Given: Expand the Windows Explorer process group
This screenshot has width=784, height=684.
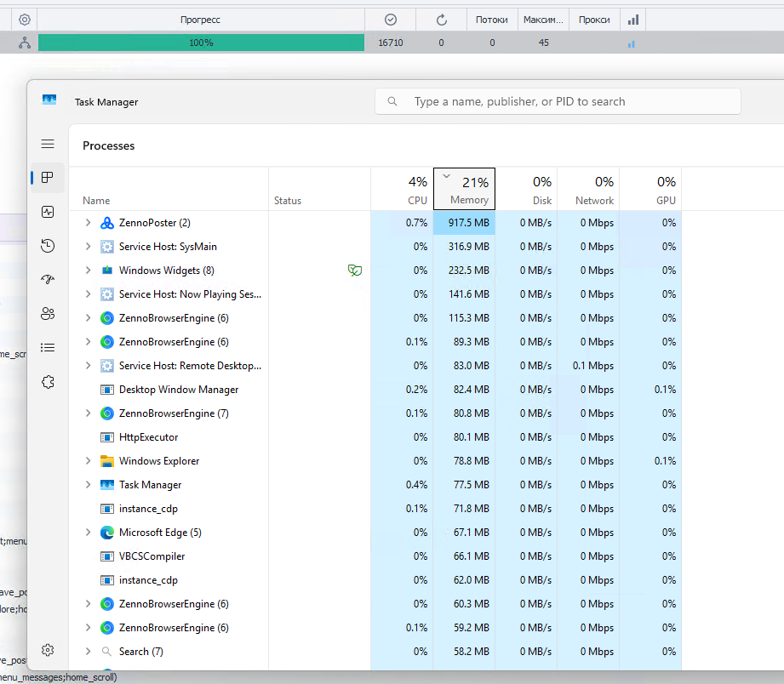Looking at the screenshot, I should 88,461.
